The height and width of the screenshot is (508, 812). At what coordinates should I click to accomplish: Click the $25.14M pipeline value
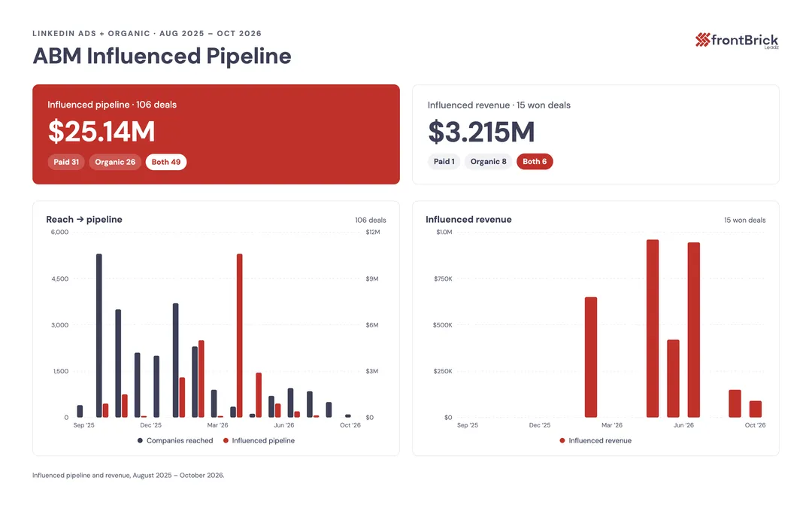coord(101,132)
